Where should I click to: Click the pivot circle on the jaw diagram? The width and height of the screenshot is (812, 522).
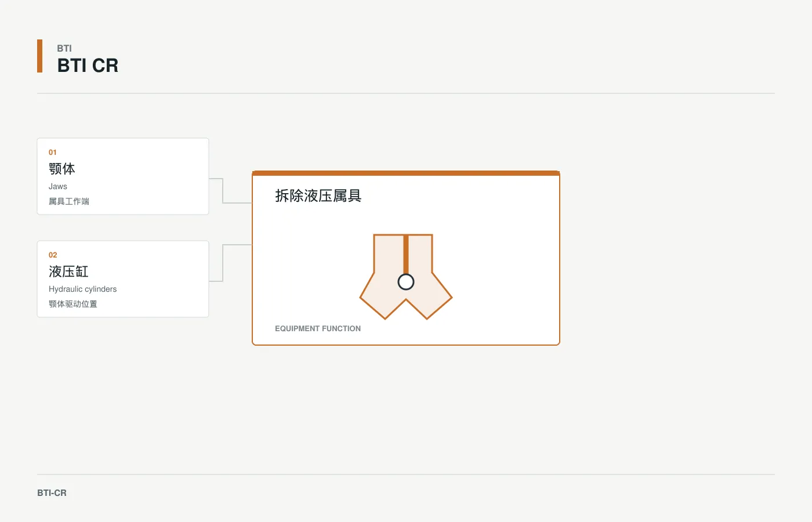point(406,282)
